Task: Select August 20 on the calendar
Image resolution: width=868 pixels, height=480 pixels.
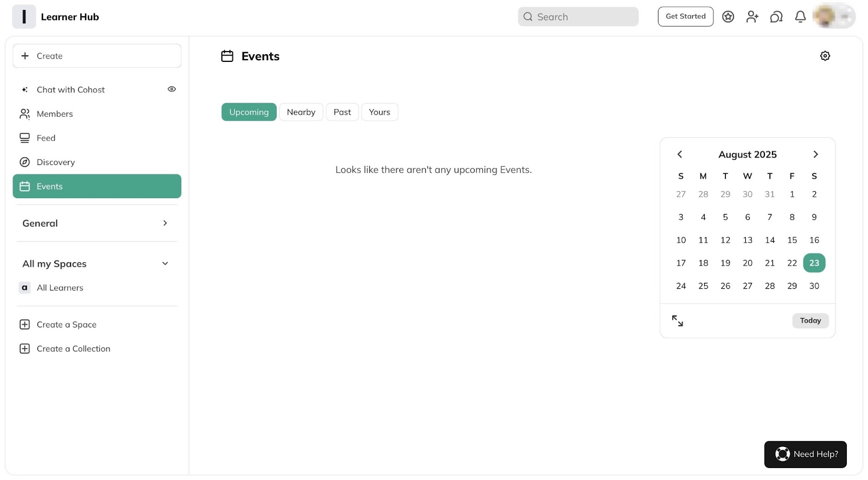Action: coord(748,263)
